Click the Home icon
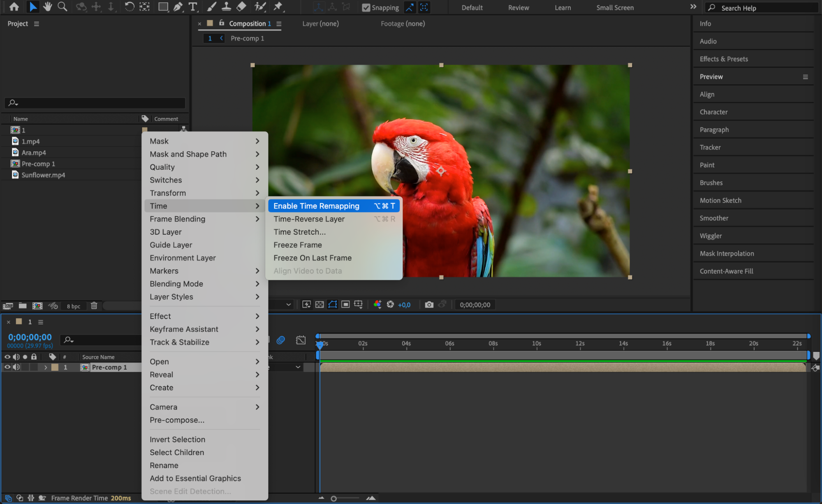The image size is (822, 504). coord(14,7)
